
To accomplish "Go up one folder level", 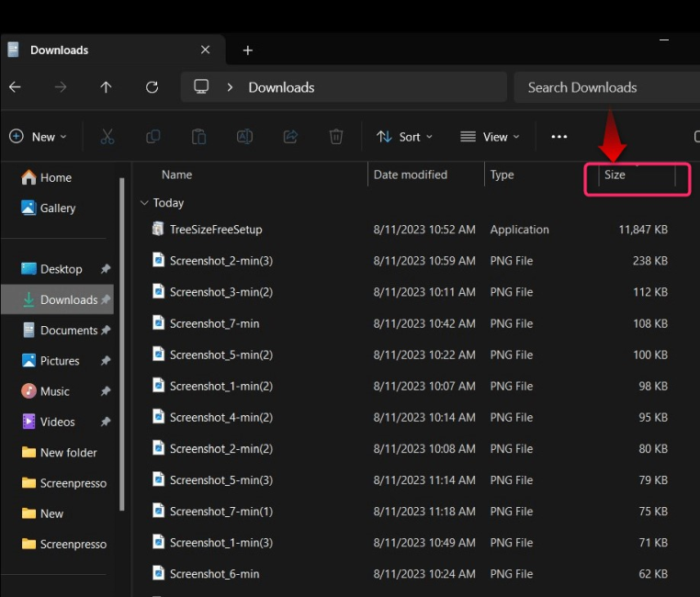I will (106, 87).
